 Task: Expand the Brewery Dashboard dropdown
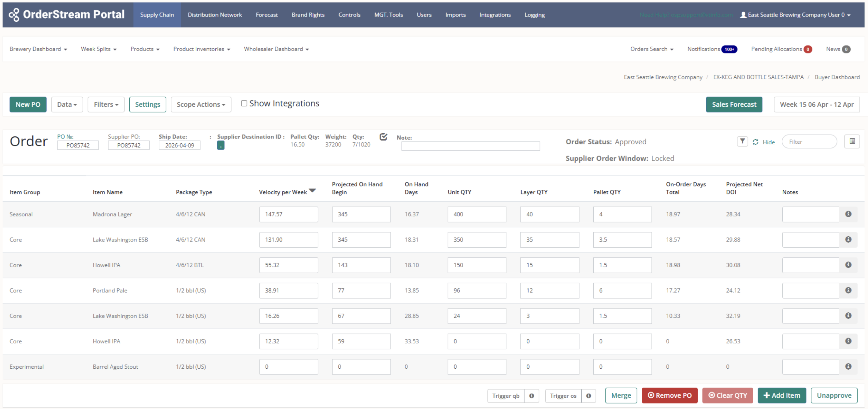pos(38,49)
